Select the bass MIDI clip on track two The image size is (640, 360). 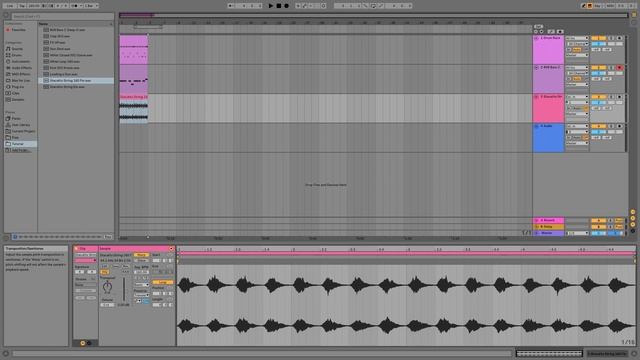point(133,79)
